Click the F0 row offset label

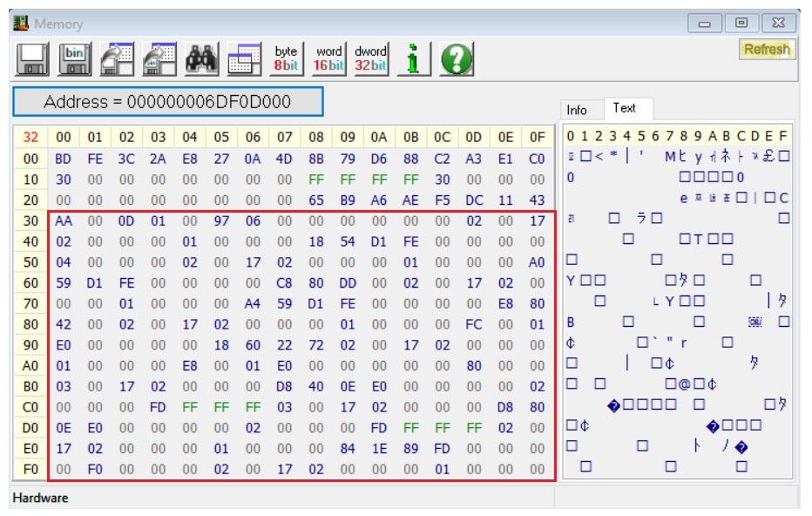tap(30, 469)
